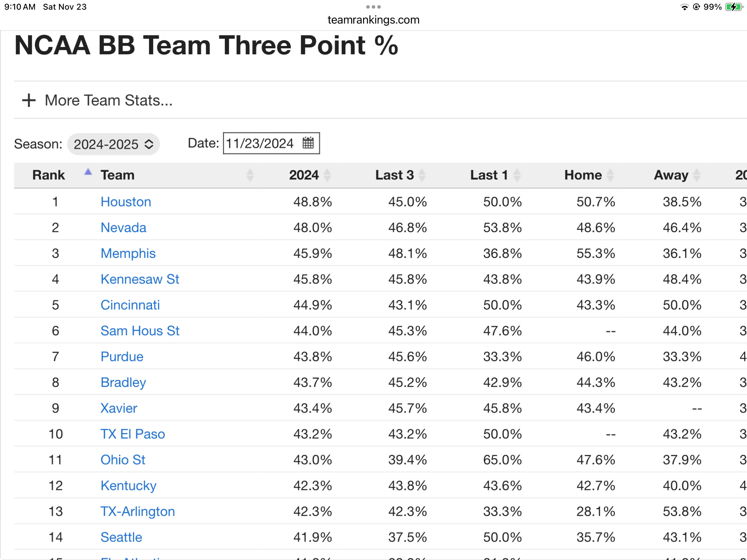Tap the battery status icon
This screenshot has width=747, height=560.
(x=734, y=7)
